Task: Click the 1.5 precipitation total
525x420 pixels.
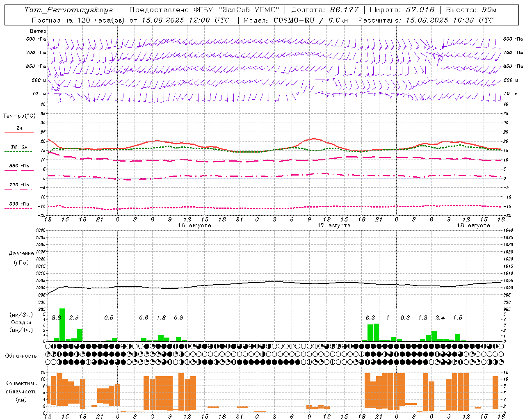Action: (x=458, y=318)
